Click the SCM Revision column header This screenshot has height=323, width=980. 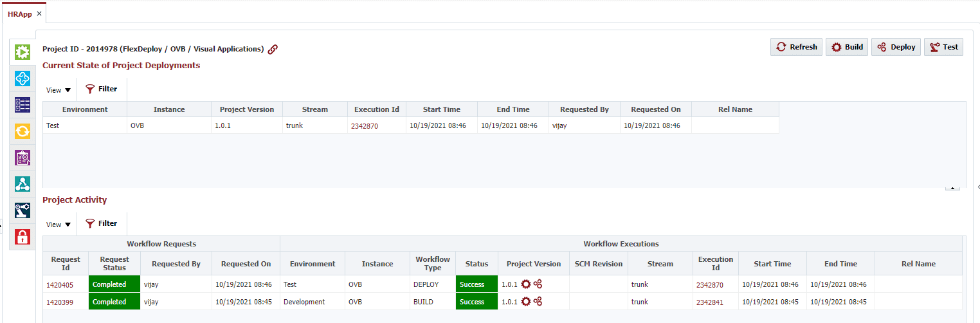[x=599, y=264]
